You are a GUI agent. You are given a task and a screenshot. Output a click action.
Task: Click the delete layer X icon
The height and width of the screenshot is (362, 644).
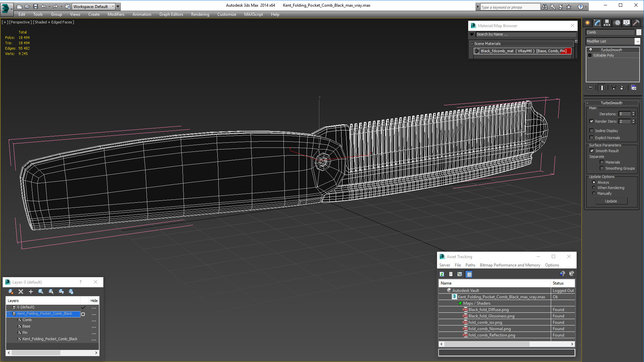(x=21, y=292)
